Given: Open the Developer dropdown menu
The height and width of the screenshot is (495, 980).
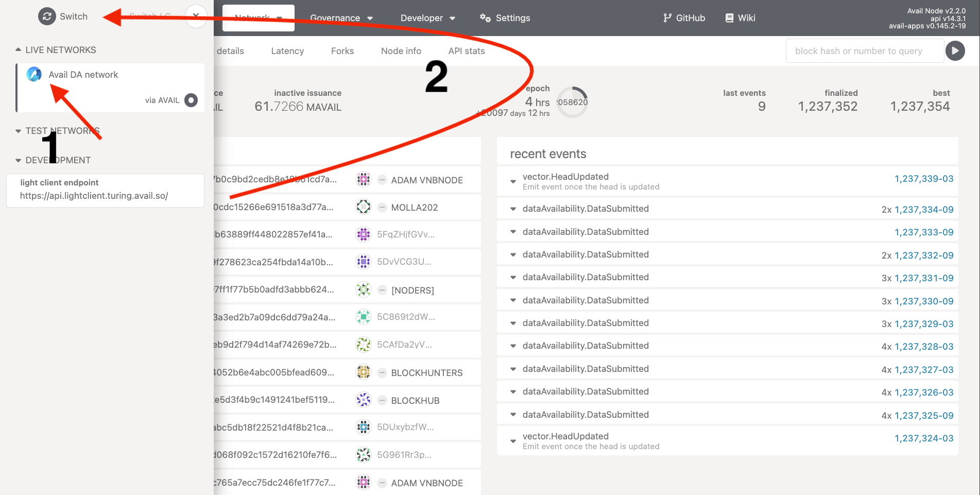Looking at the screenshot, I should [427, 18].
